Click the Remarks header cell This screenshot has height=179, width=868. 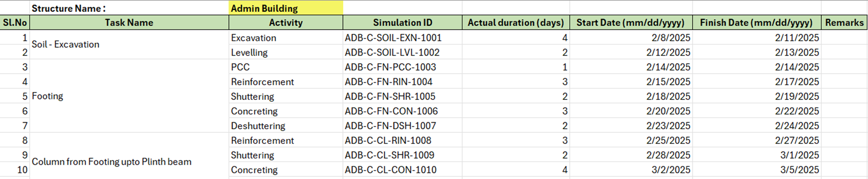(x=844, y=23)
